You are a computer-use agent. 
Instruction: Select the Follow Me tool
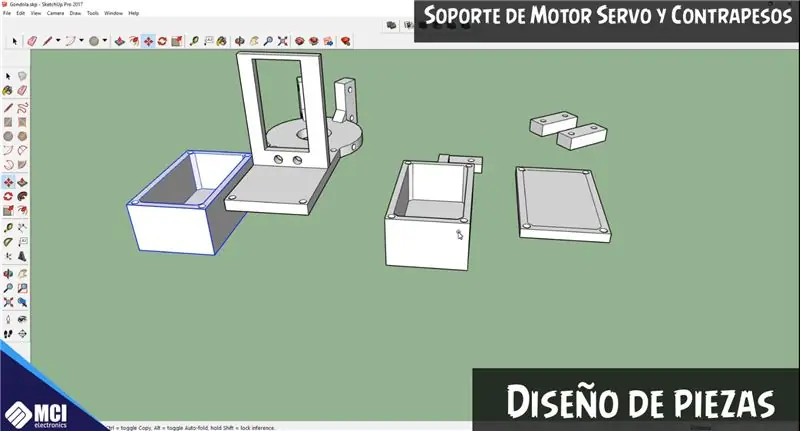pyautogui.click(x=22, y=196)
